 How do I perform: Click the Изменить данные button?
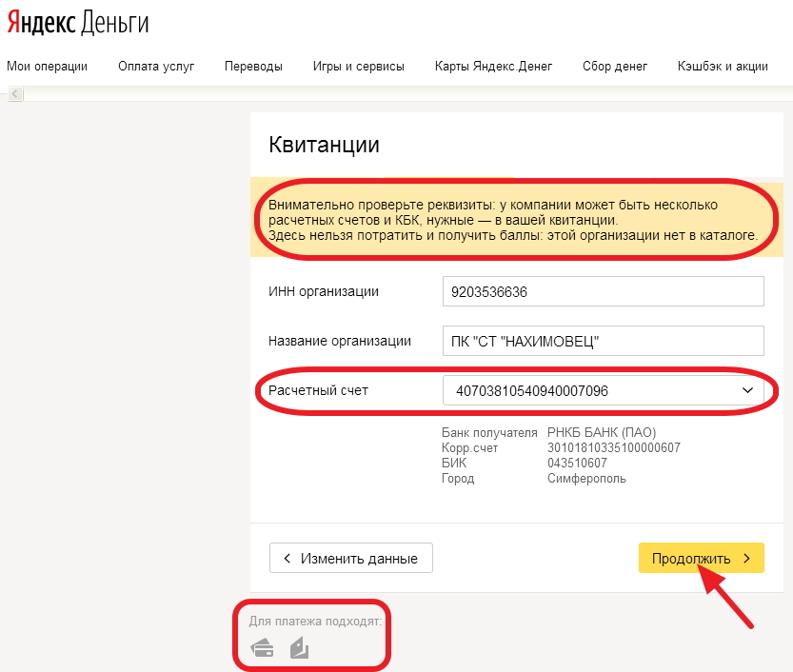350,559
